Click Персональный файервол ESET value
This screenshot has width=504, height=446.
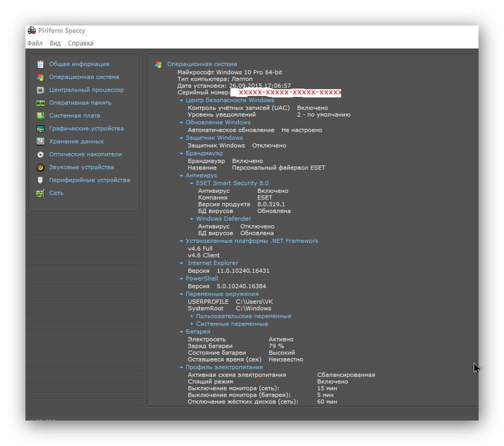click(279, 168)
